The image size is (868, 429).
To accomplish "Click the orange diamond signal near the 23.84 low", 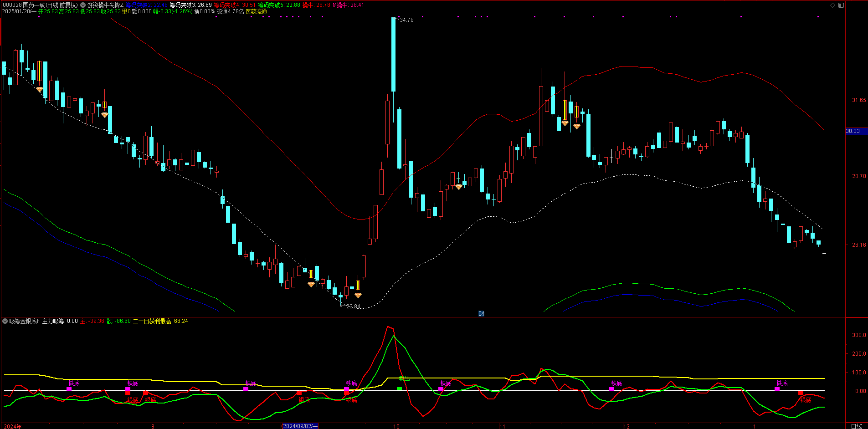I will (x=358, y=295).
